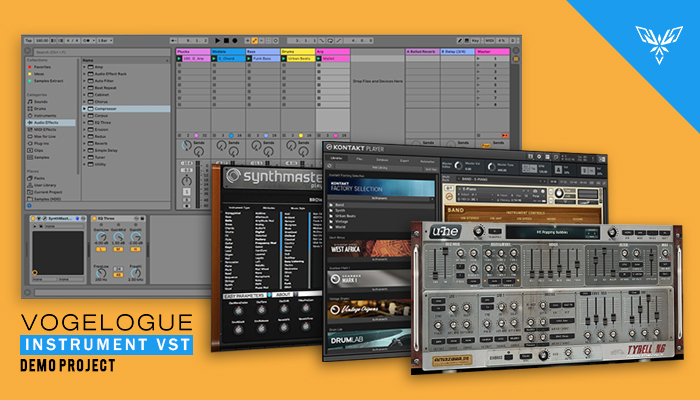Select the Master track header
Viewport: 700px width, 400px height.
(492, 52)
